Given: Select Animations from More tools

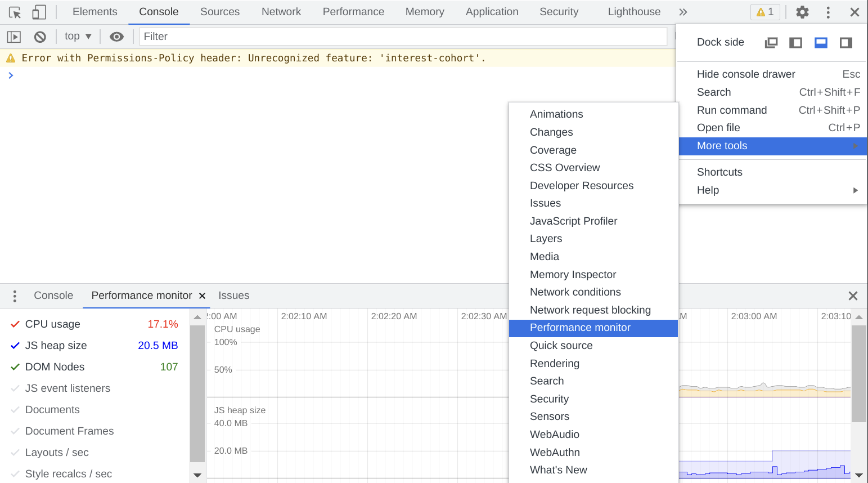Looking at the screenshot, I should pyautogui.click(x=593, y=114).
